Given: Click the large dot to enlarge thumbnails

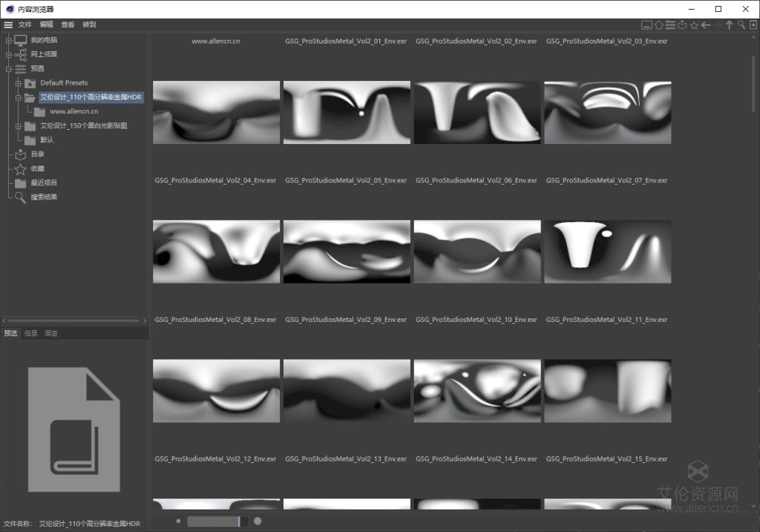Looking at the screenshot, I should coord(258,522).
